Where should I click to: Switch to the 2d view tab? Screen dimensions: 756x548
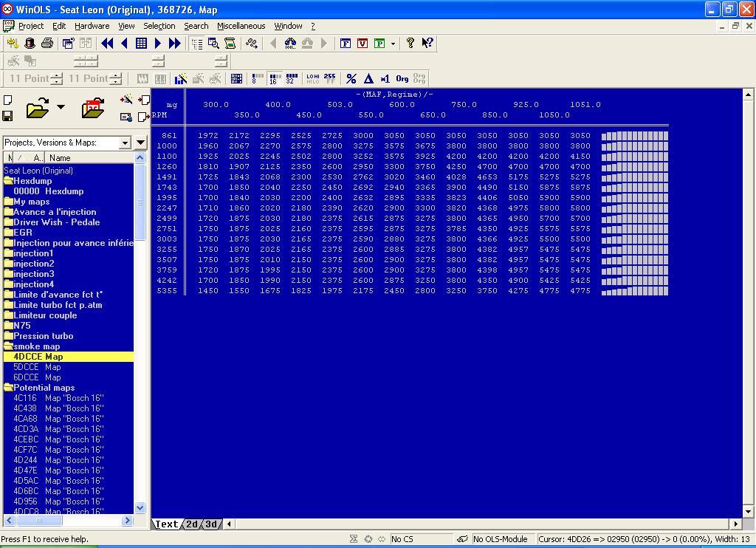193,524
